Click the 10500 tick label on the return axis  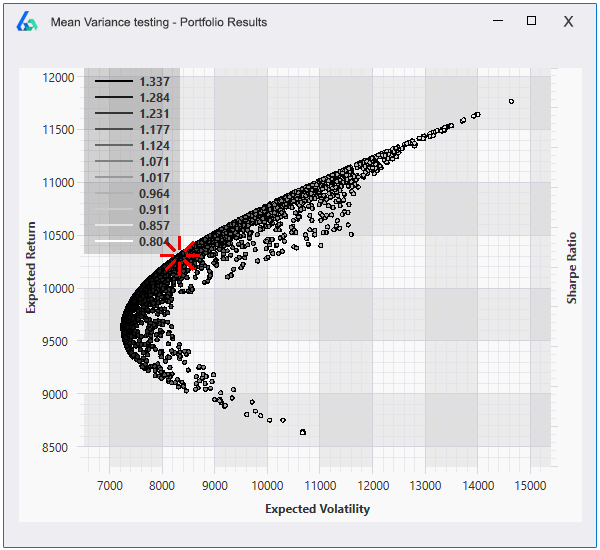point(58,236)
